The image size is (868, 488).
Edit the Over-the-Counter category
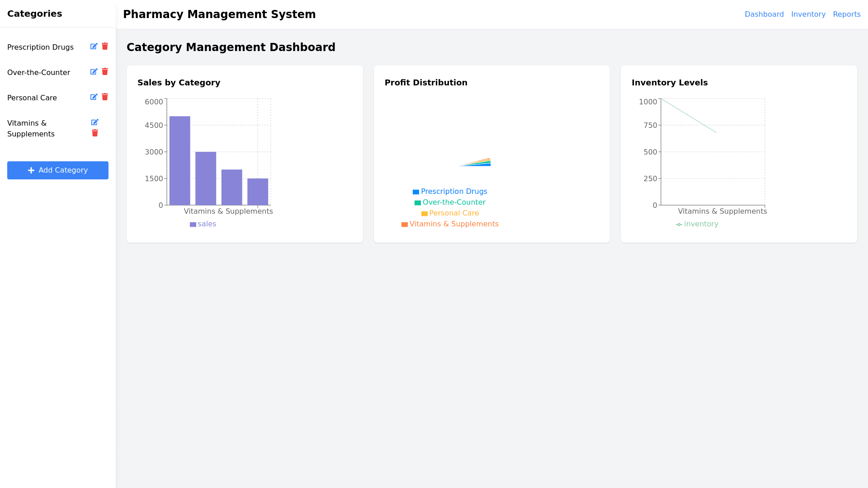(94, 72)
